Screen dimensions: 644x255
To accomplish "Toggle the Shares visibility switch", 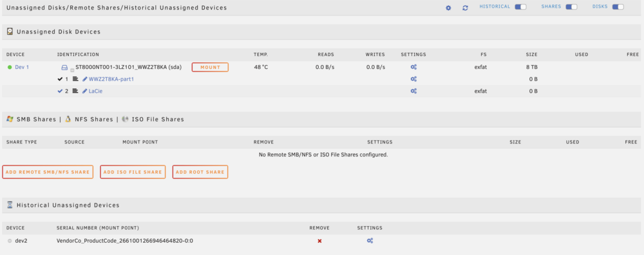I will 571,7.
